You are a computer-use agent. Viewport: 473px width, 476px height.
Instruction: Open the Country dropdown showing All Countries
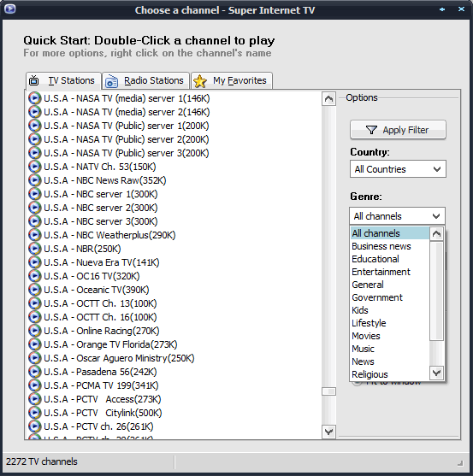pyautogui.click(x=398, y=169)
